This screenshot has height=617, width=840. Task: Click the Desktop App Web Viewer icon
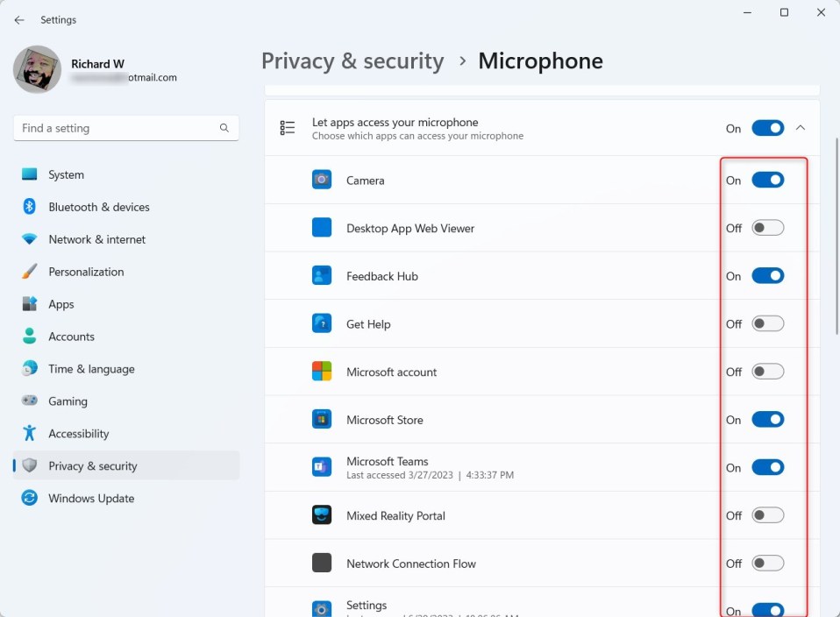322,228
